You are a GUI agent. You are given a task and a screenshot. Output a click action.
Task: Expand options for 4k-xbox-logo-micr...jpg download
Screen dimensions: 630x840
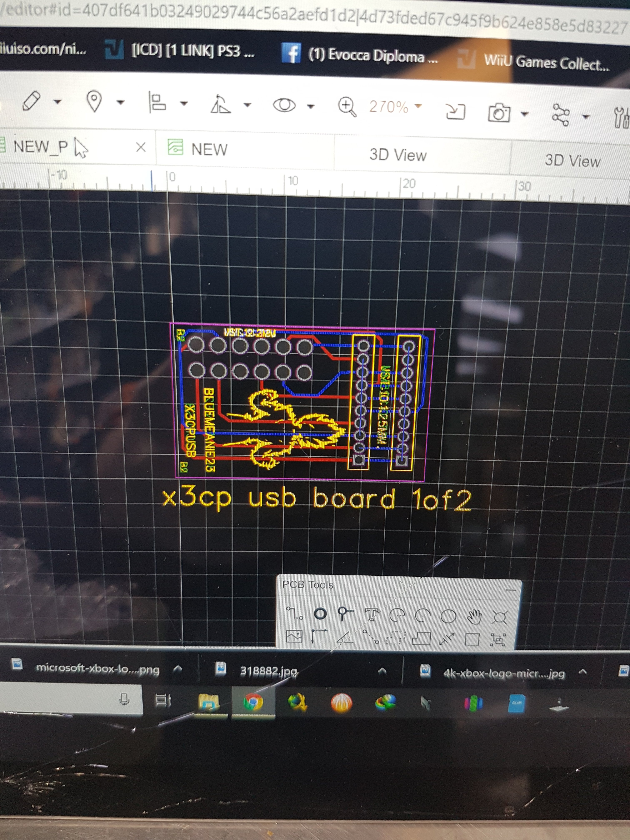(582, 672)
